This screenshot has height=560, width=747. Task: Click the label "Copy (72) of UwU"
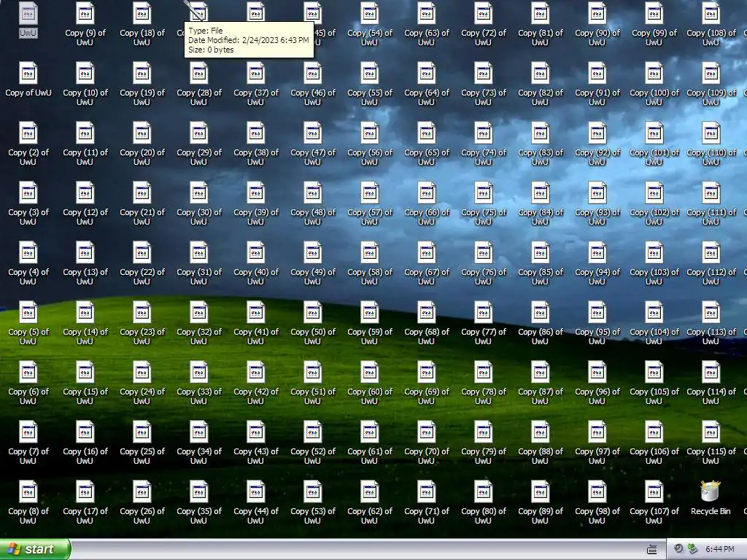click(483, 38)
